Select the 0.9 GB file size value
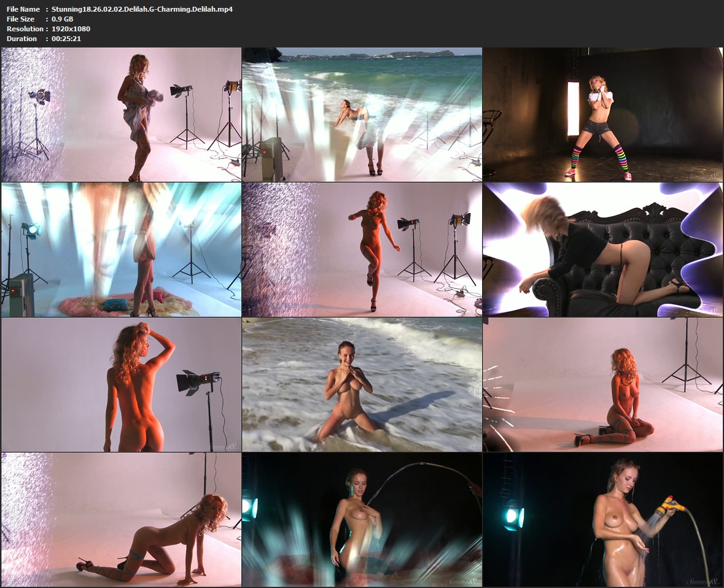Screen dimensions: 724x588 click(62, 19)
